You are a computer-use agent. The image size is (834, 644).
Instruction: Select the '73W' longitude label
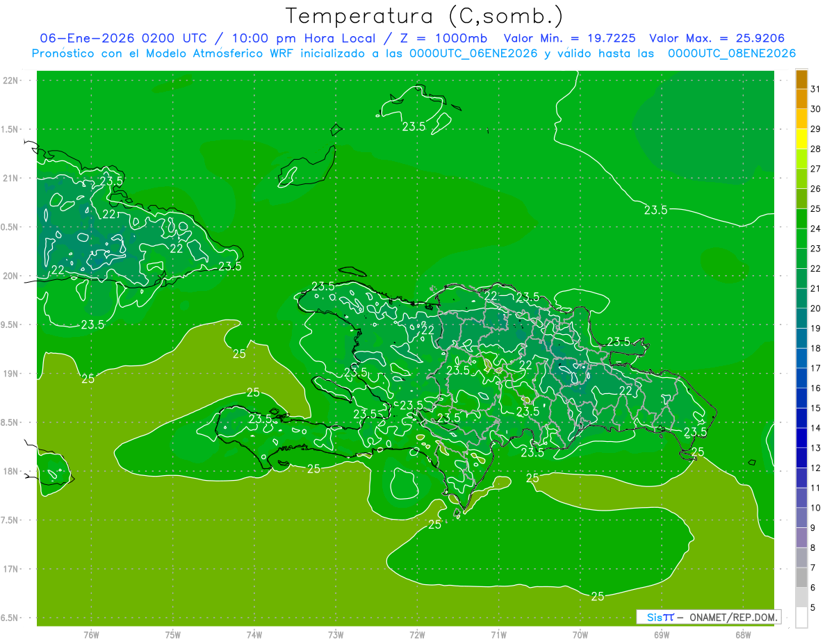(x=336, y=635)
